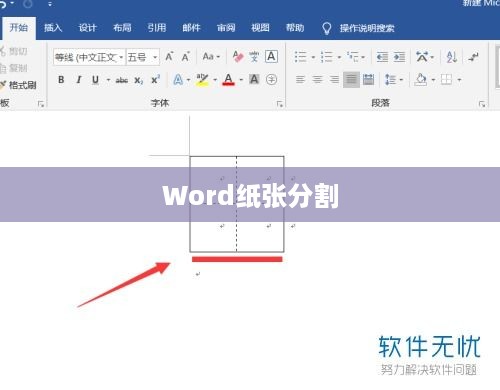The height and width of the screenshot is (390, 500).
Task: Center align text
Action: (x=317, y=79)
